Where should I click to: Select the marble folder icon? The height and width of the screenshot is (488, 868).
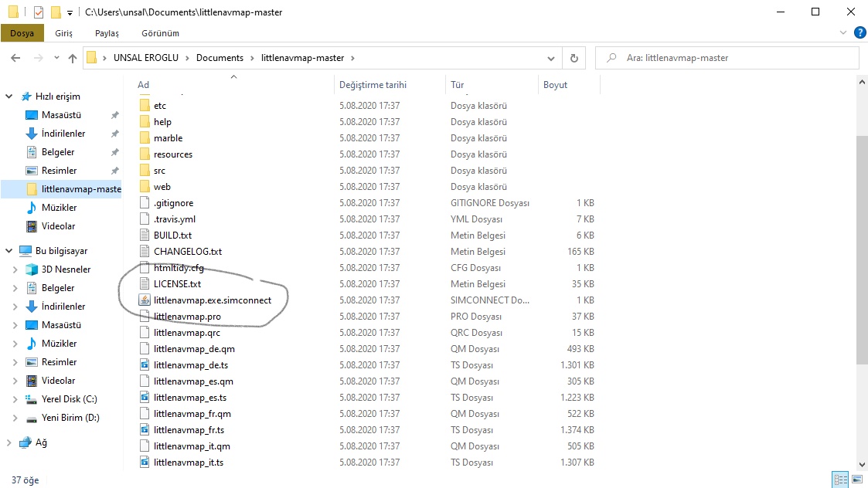coord(145,137)
